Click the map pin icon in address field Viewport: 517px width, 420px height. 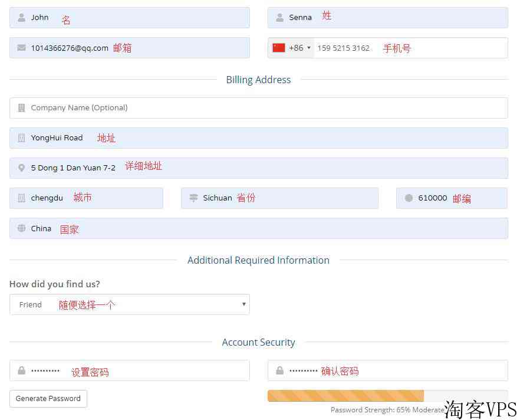21,168
